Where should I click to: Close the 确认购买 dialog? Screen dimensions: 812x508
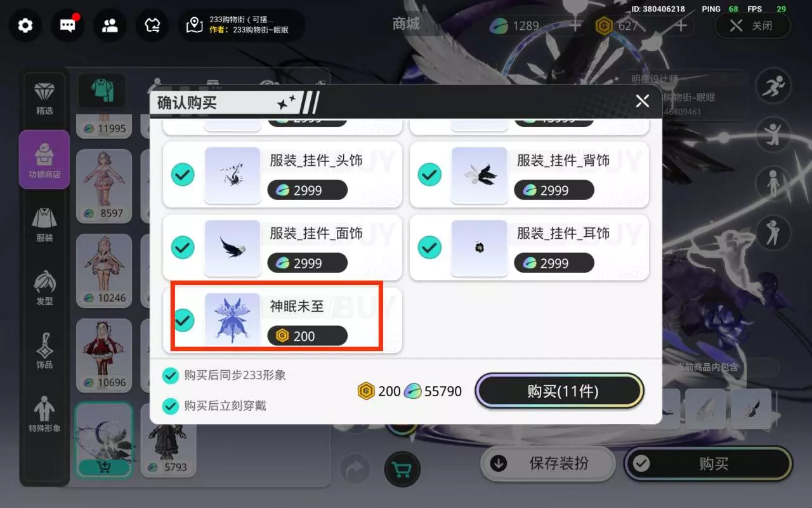pos(642,101)
